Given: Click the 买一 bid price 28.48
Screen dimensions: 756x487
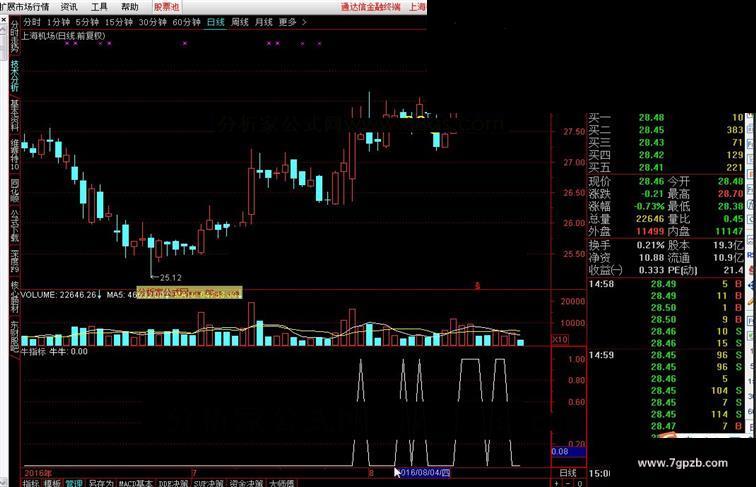Looking at the screenshot, I should point(651,118).
